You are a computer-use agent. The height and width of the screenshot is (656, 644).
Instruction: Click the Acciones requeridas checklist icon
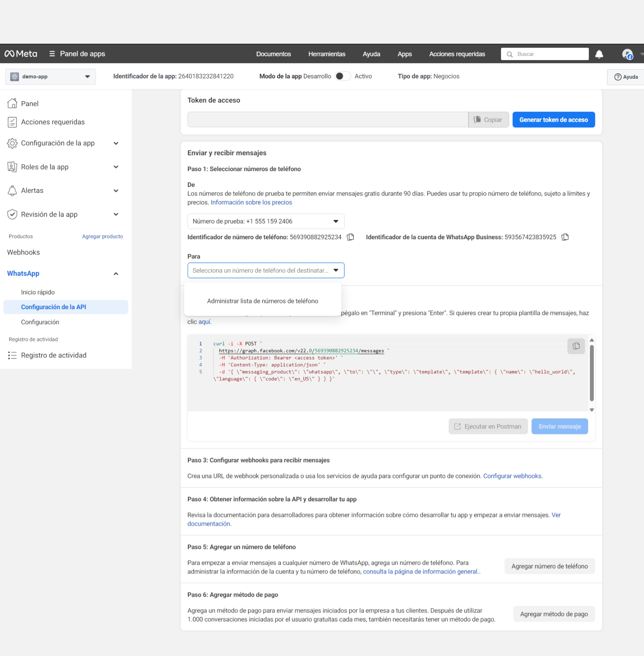click(x=12, y=122)
